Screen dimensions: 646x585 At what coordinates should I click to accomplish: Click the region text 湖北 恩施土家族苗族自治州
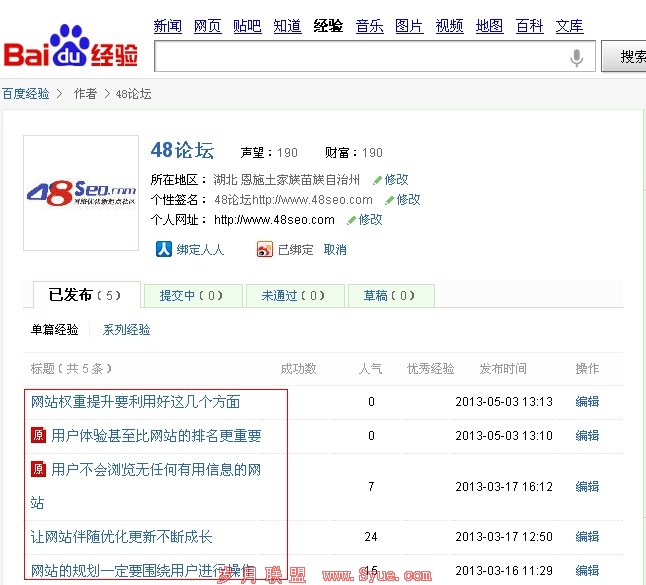click(x=287, y=180)
